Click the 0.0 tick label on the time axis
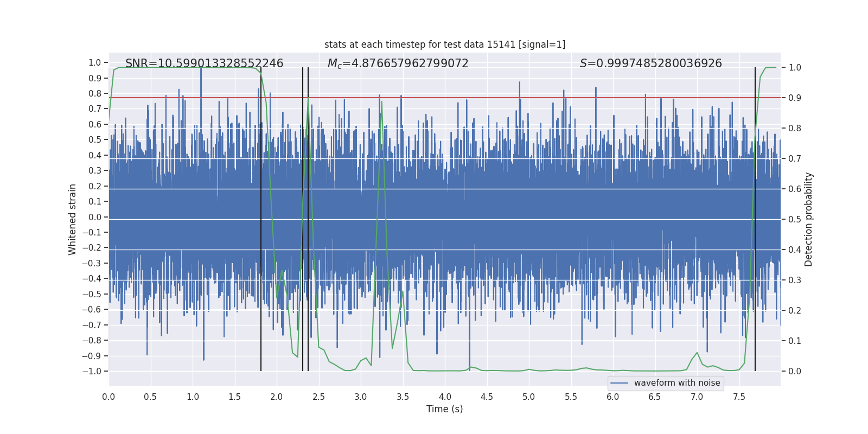Image resolution: width=868 pixels, height=434 pixels. pyautogui.click(x=108, y=397)
